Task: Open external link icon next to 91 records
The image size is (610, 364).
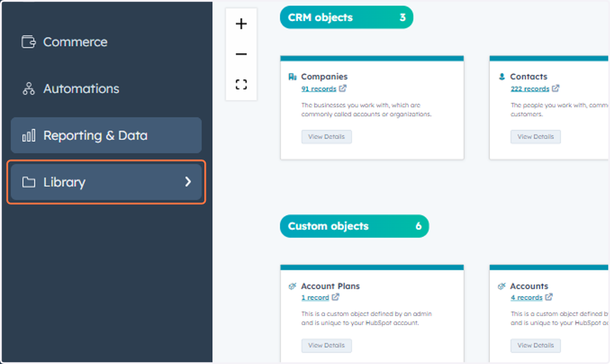Action: [x=343, y=88]
